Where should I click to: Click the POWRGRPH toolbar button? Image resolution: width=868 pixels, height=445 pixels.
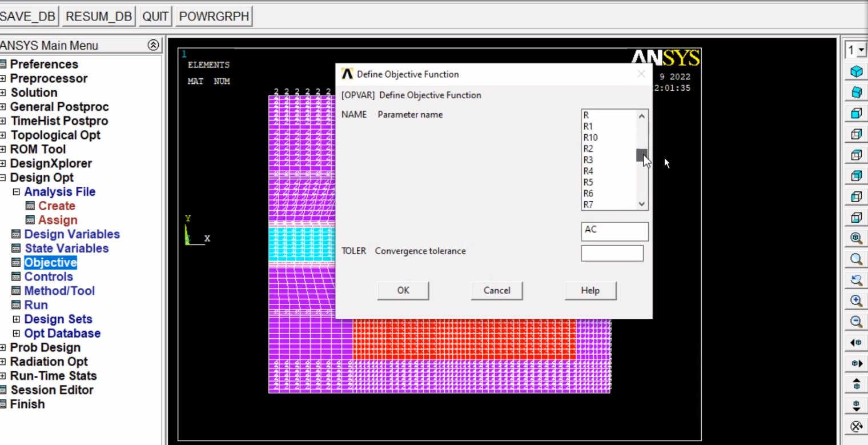click(x=214, y=17)
